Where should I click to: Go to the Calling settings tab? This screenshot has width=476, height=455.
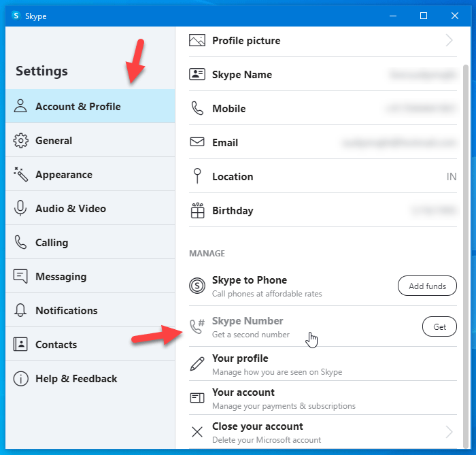[90, 242]
